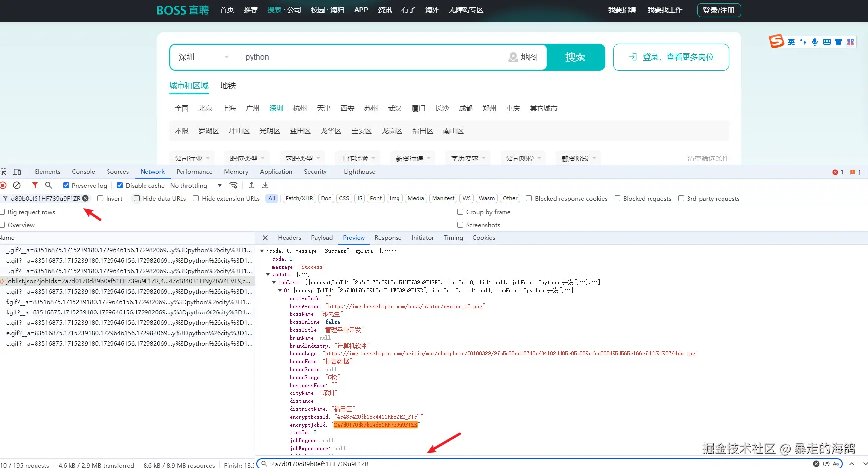
Task: Clear the network log
Action: coord(17,185)
